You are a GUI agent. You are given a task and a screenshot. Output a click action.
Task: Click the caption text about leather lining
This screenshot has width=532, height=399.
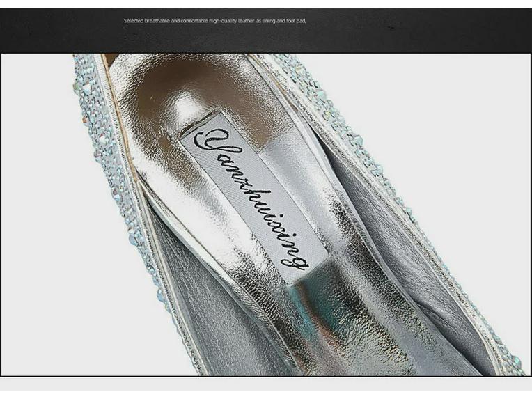(x=215, y=21)
